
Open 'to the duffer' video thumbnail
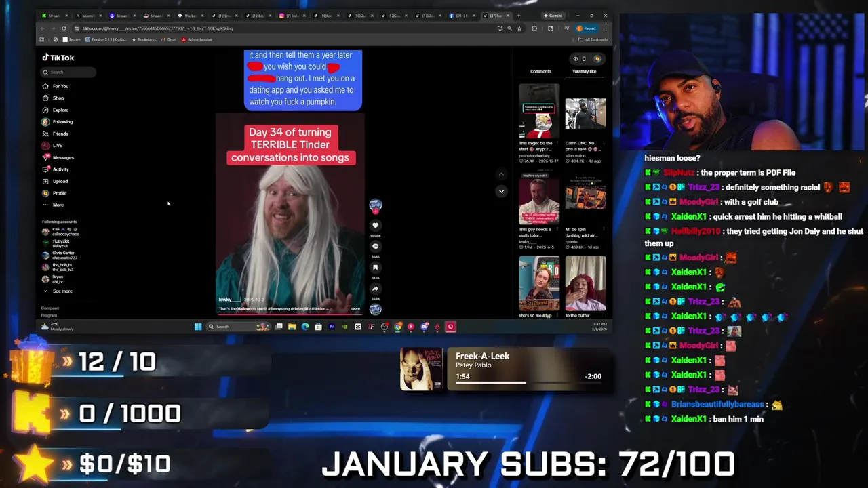585,284
